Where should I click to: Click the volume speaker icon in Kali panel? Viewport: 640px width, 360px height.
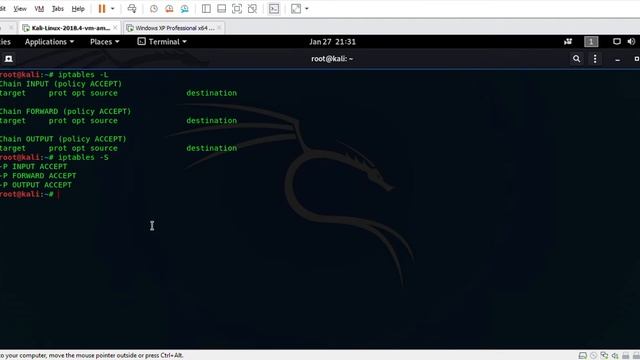pos(631,42)
